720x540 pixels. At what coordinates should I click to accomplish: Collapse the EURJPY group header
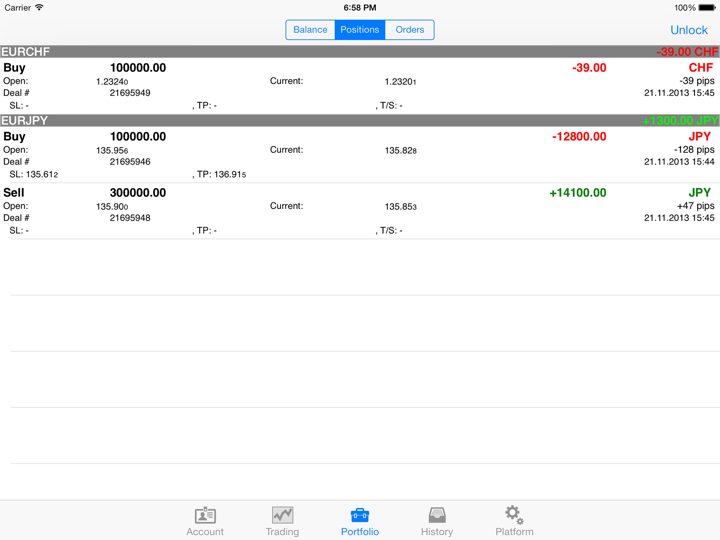point(360,121)
